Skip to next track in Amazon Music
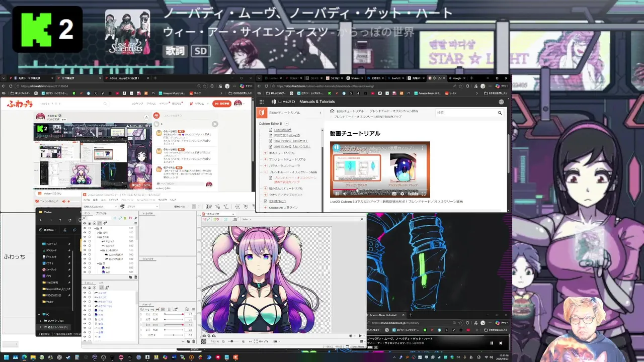The height and width of the screenshot is (362, 644). coord(501,343)
